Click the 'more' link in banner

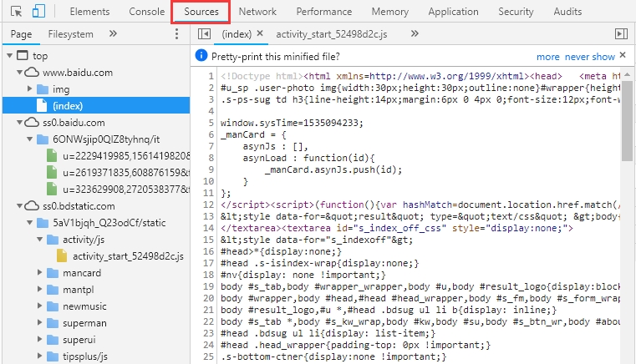547,57
